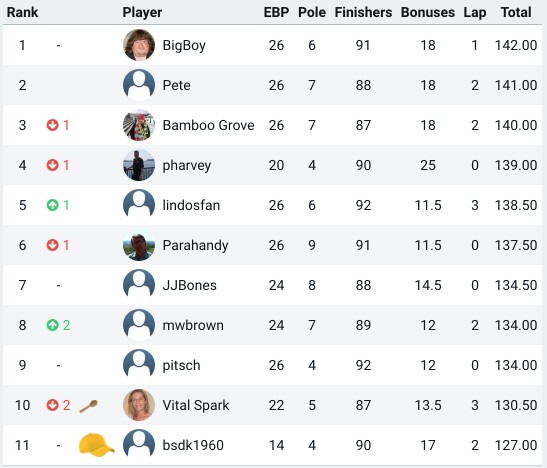Image resolution: width=547 pixels, height=468 pixels.
Task: Click Pete's default avatar icon
Action: [x=139, y=85]
